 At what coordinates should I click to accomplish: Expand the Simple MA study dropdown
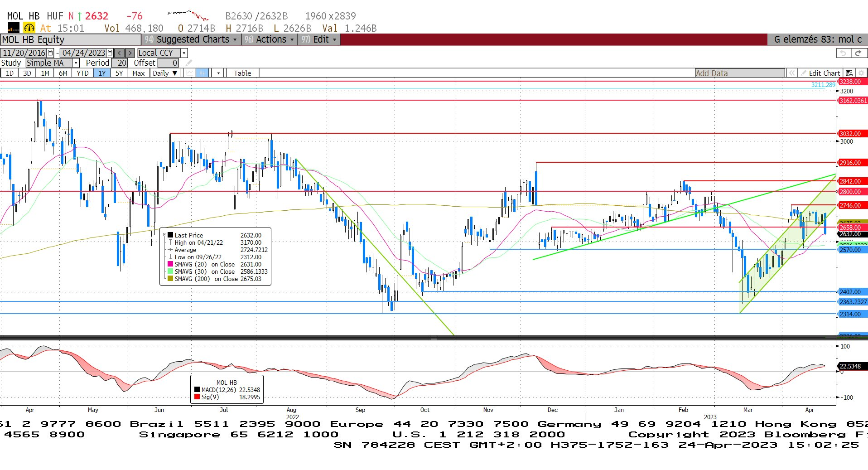point(76,63)
